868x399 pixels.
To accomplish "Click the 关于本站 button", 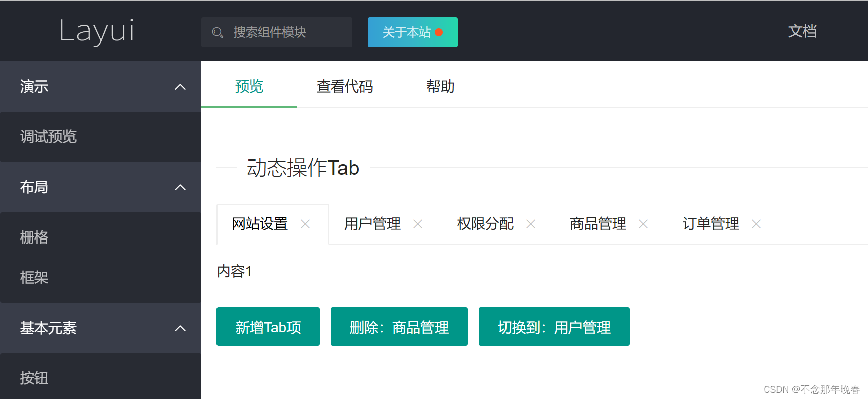I will 412,32.
